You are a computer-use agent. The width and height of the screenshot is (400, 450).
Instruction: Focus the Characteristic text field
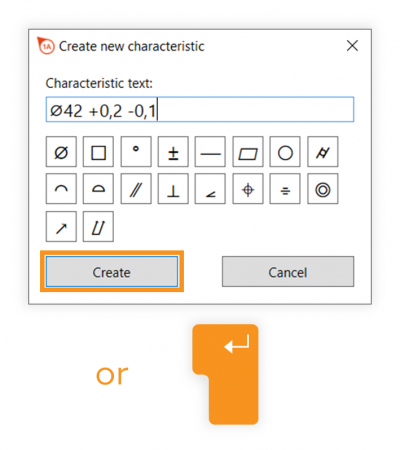[x=200, y=110]
